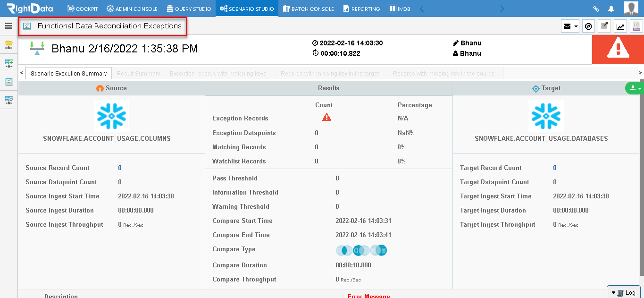Open scenario settings via the gear icon
The width and height of the screenshot is (644, 298).
point(8,100)
